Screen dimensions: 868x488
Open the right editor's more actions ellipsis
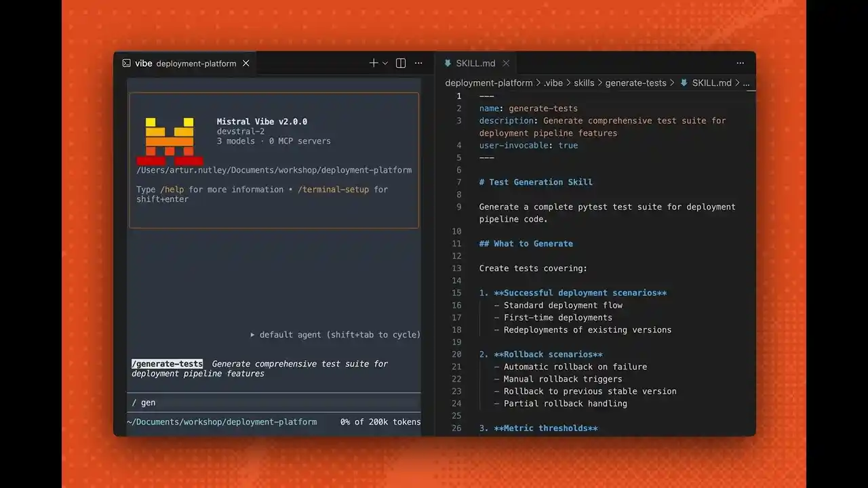(x=741, y=63)
